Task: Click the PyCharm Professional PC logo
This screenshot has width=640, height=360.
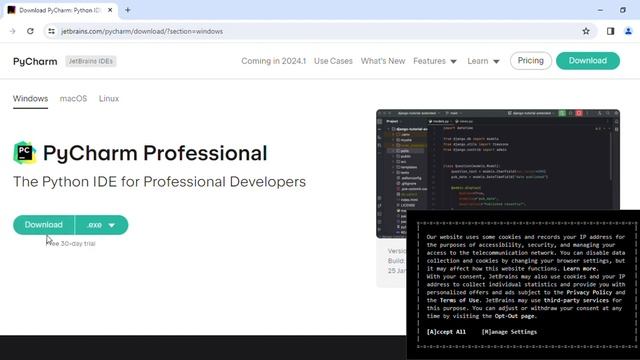Action: pos(24,153)
